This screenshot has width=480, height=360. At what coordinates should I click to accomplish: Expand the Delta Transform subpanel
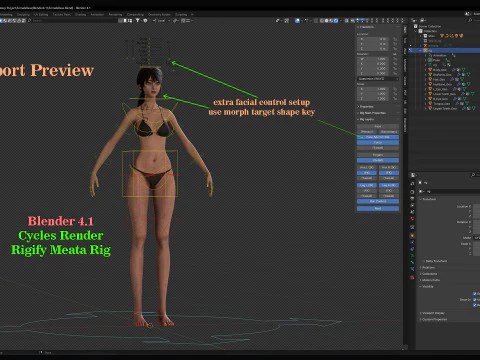(435, 261)
